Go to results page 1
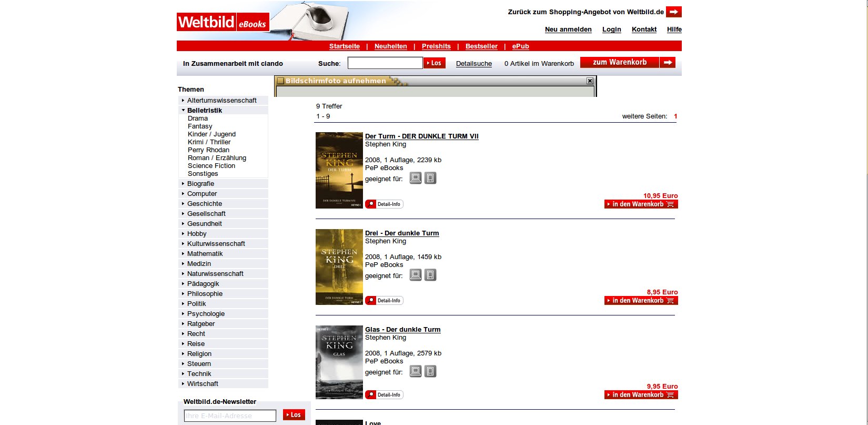 675,116
